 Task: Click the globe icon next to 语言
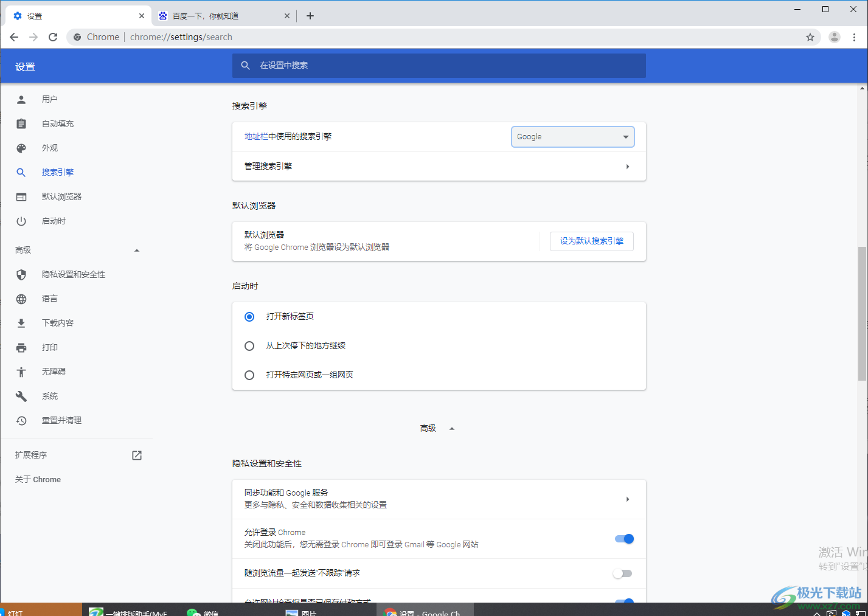(21, 299)
